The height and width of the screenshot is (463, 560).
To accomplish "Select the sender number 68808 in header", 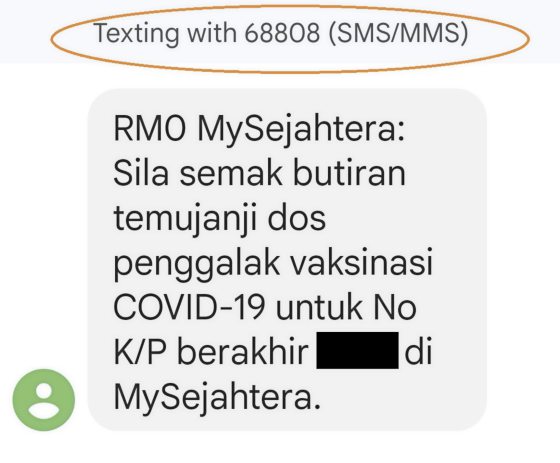I will point(282,33).
